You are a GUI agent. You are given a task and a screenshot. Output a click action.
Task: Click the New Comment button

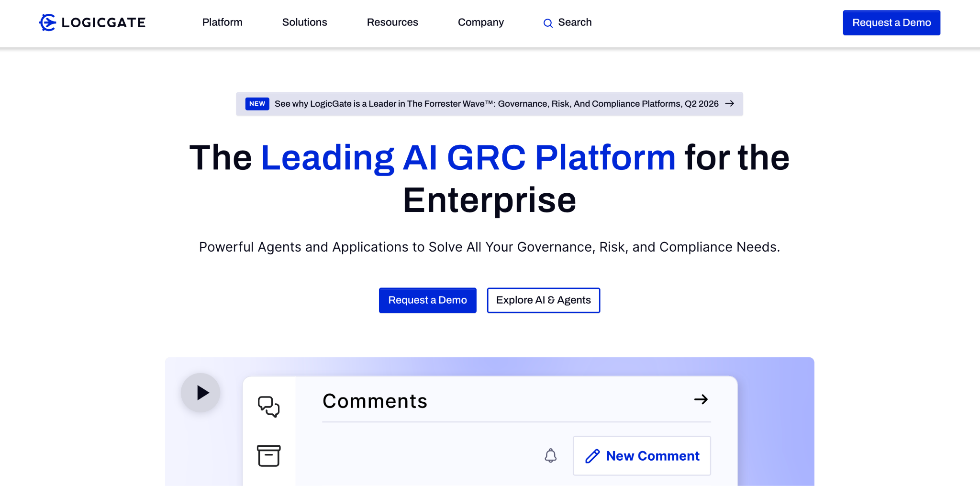pyautogui.click(x=642, y=456)
